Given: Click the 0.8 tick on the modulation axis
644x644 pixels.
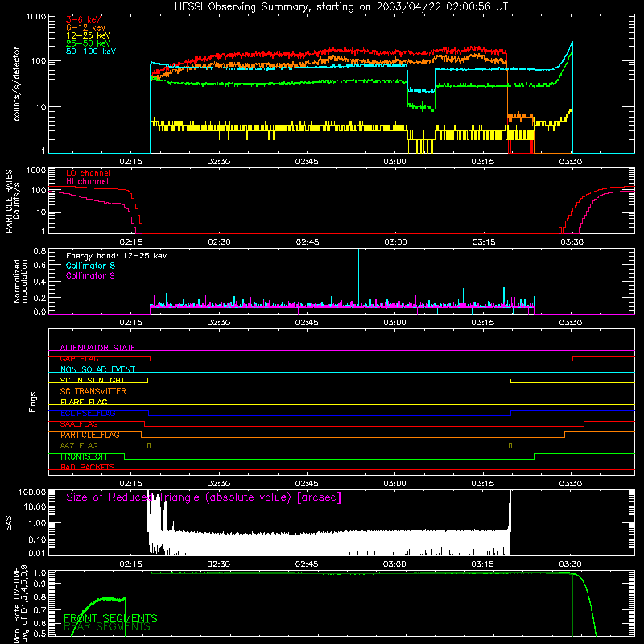Looking at the screenshot, I should [39, 250].
